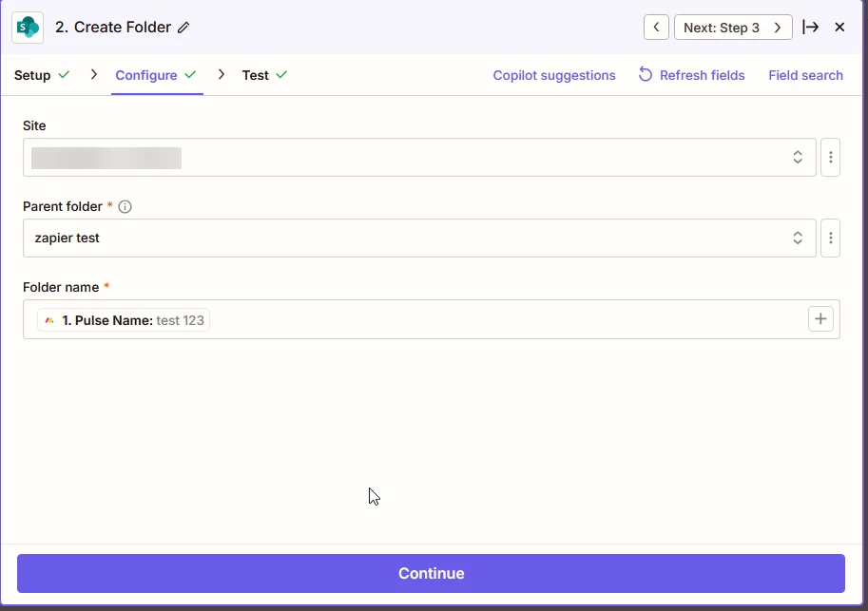Go to previous step arrow button
The image size is (868, 611).
tap(657, 28)
